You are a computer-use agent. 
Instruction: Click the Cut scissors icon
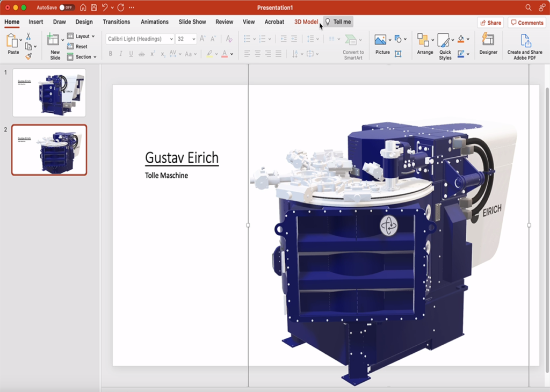(28, 37)
